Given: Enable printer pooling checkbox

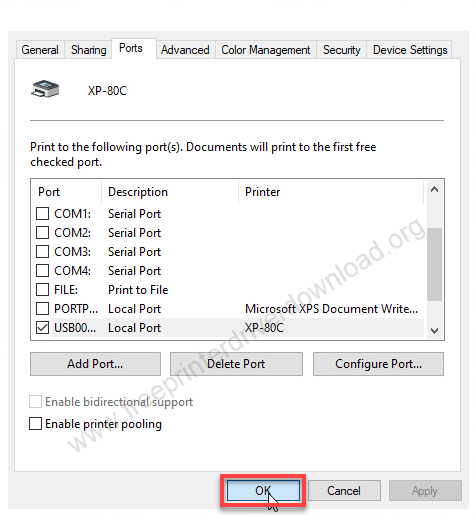Looking at the screenshot, I should coord(35,424).
